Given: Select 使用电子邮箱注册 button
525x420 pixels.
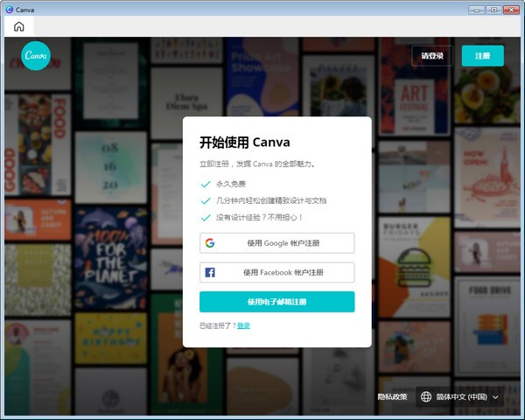Looking at the screenshot, I should (276, 302).
